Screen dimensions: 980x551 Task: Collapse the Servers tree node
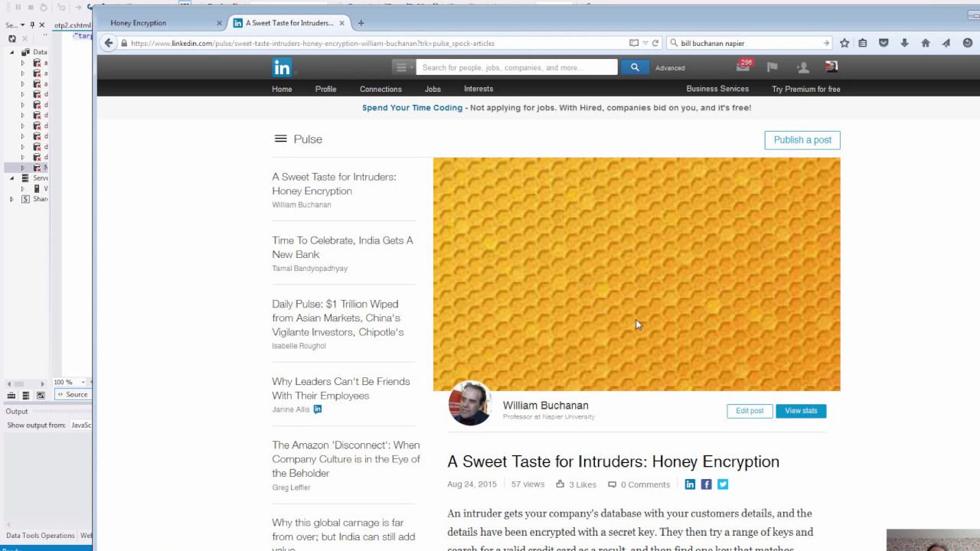11,178
